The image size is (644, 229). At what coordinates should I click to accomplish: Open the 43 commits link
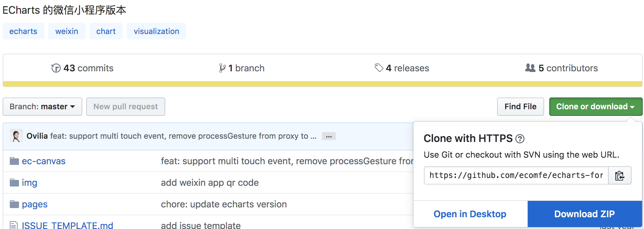82,68
